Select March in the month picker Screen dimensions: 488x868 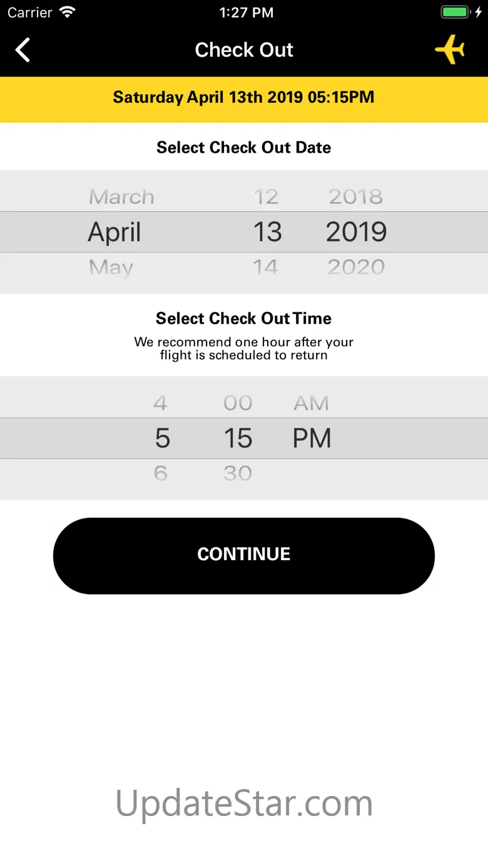pyautogui.click(x=121, y=197)
